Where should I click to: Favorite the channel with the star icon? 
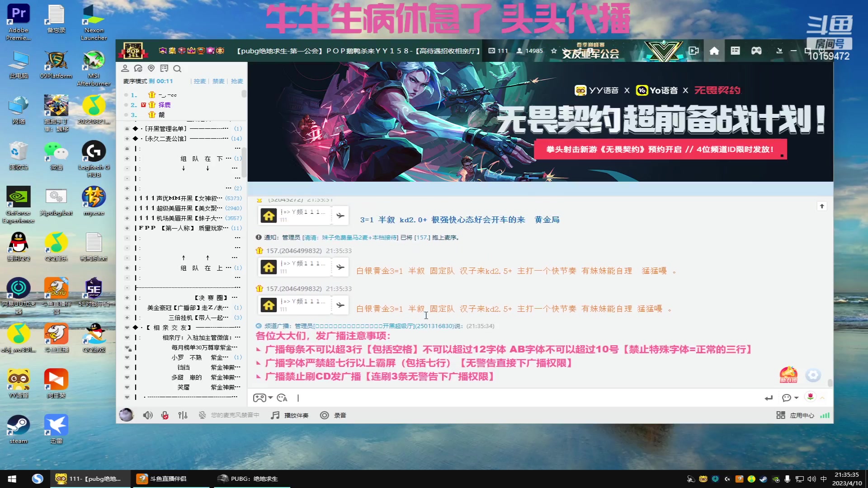coord(554,51)
